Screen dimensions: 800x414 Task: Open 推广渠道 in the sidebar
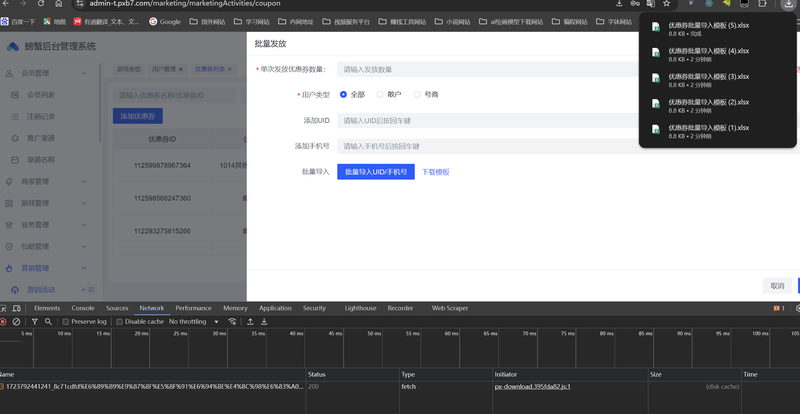click(x=41, y=138)
